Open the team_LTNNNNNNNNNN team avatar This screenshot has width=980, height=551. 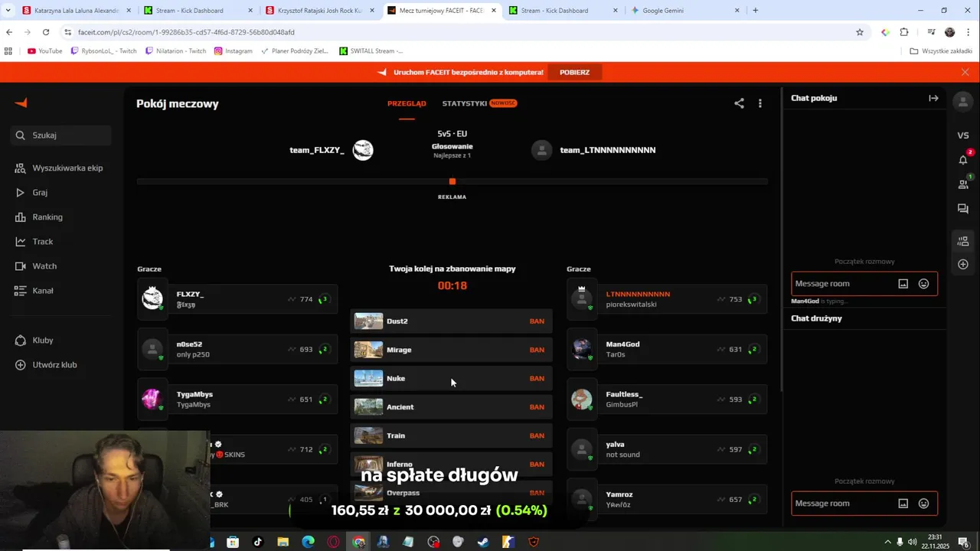pos(542,150)
